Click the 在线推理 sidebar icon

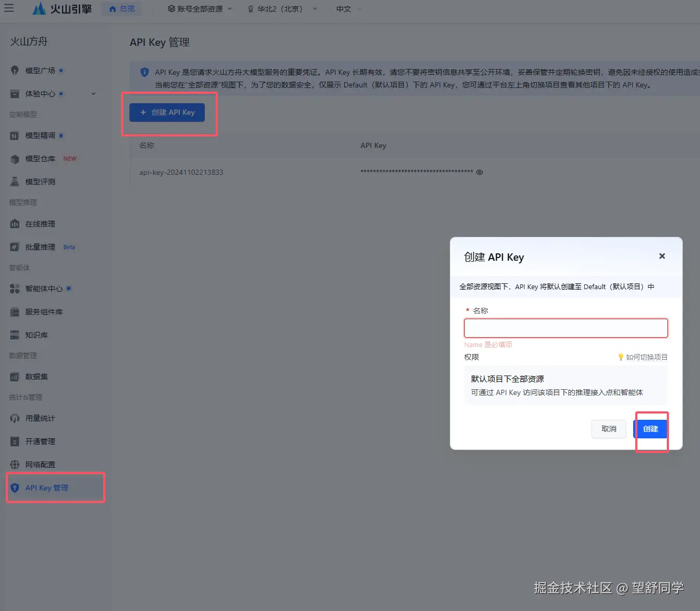15,224
